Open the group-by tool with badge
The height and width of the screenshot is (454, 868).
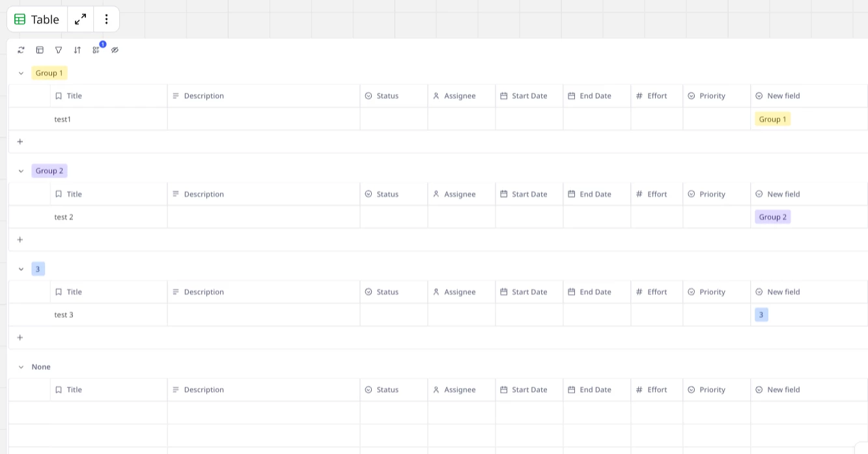coord(96,50)
